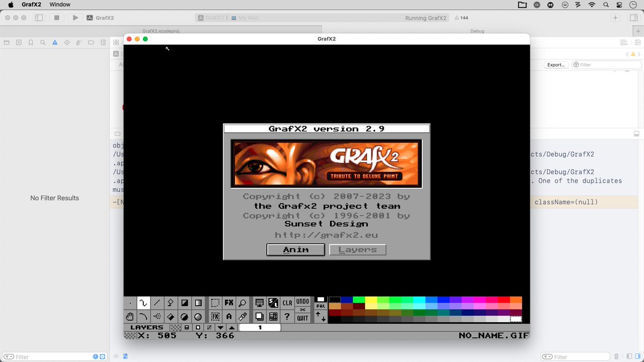This screenshot has height=362, width=644.
Task: Click the merge layer icon
Action: [x=186, y=327]
